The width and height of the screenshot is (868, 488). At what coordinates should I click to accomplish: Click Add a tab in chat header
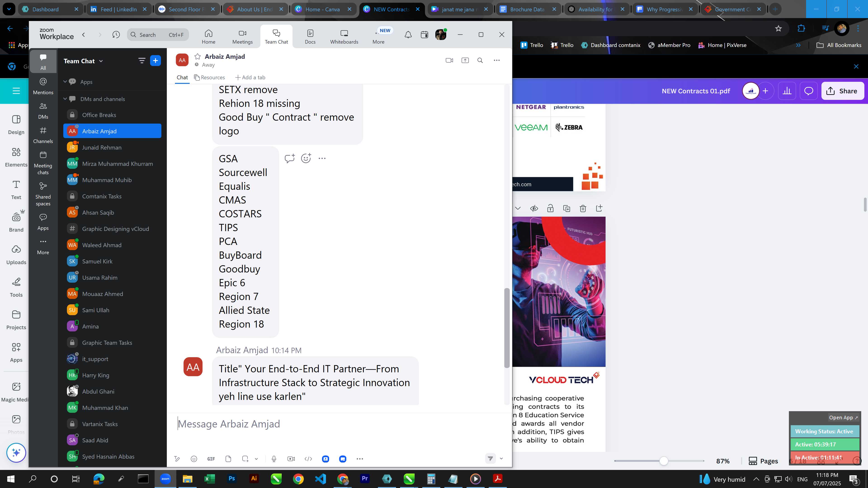click(250, 77)
